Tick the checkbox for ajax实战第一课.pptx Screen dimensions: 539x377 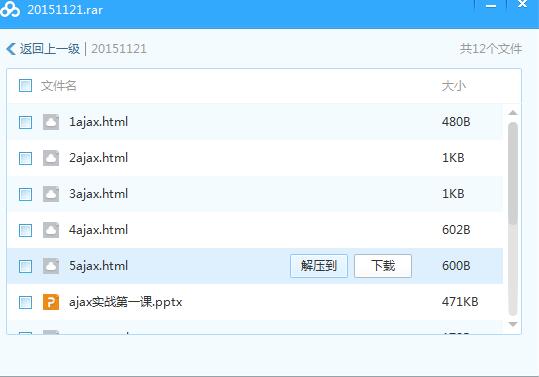coord(25,302)
